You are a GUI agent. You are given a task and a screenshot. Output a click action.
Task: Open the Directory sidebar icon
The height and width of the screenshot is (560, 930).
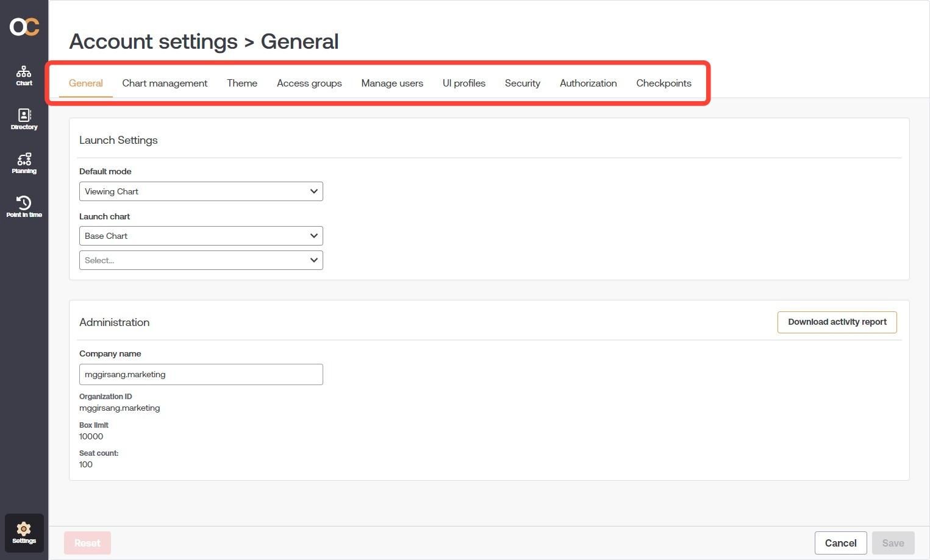pos(24,119)
